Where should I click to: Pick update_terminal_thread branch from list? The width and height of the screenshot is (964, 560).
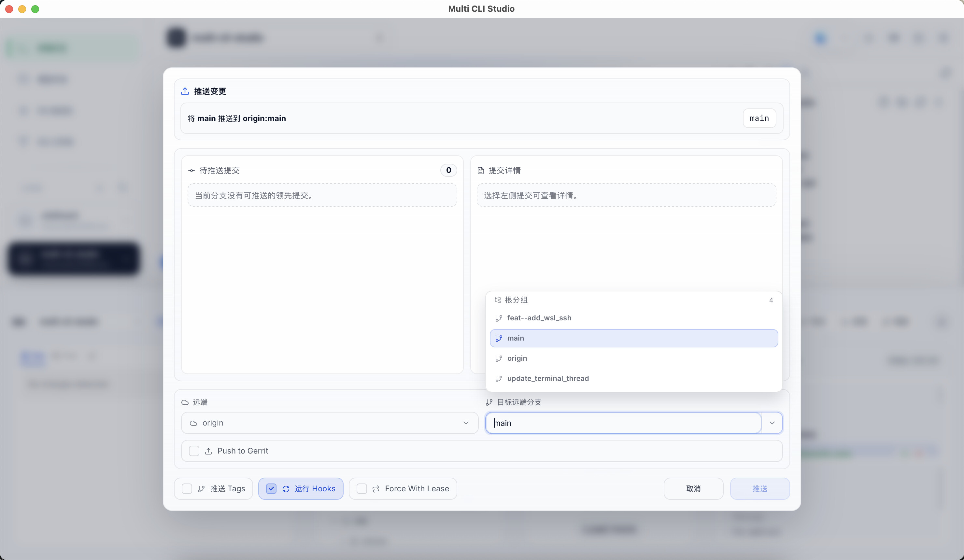coord(634,379)
